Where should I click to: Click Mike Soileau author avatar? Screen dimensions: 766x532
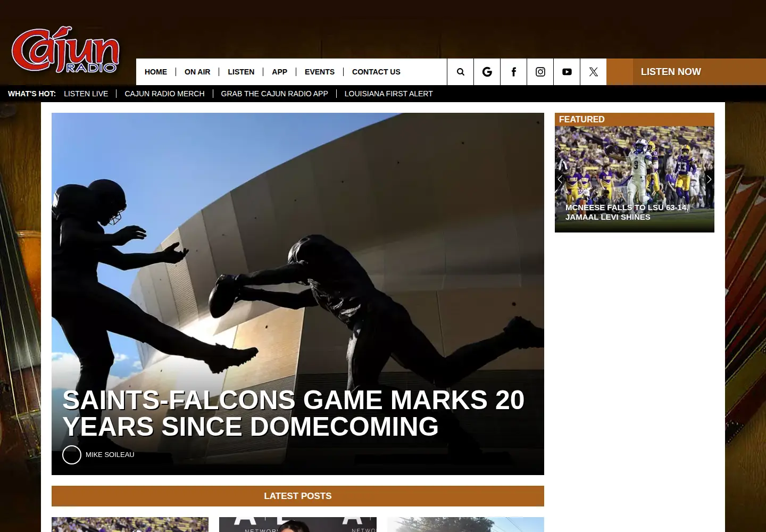72,455
